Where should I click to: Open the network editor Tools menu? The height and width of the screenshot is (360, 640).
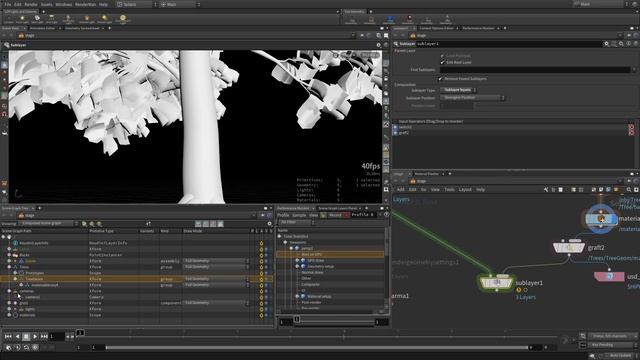[x=449, y=189]
